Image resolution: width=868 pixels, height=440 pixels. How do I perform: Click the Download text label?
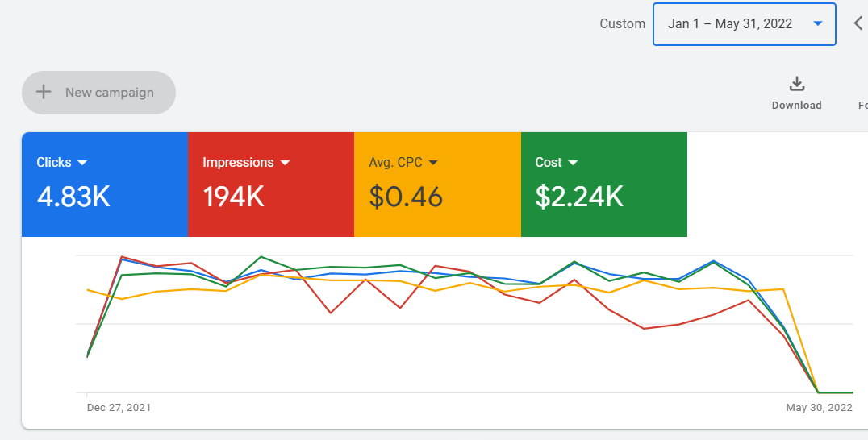(796, 106)
